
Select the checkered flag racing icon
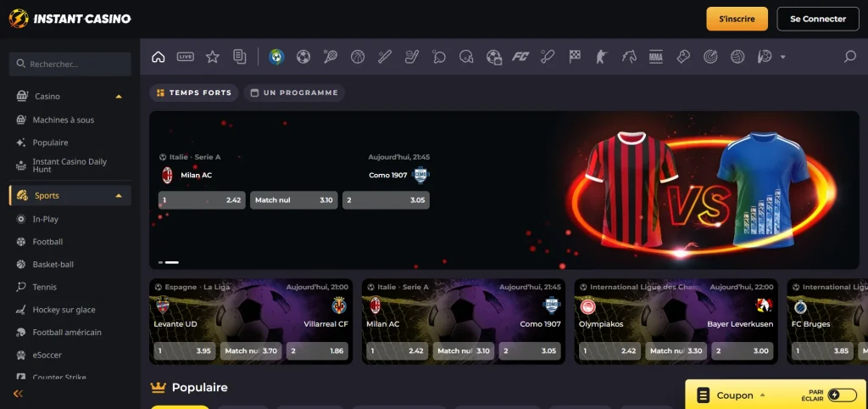(575, 57)
